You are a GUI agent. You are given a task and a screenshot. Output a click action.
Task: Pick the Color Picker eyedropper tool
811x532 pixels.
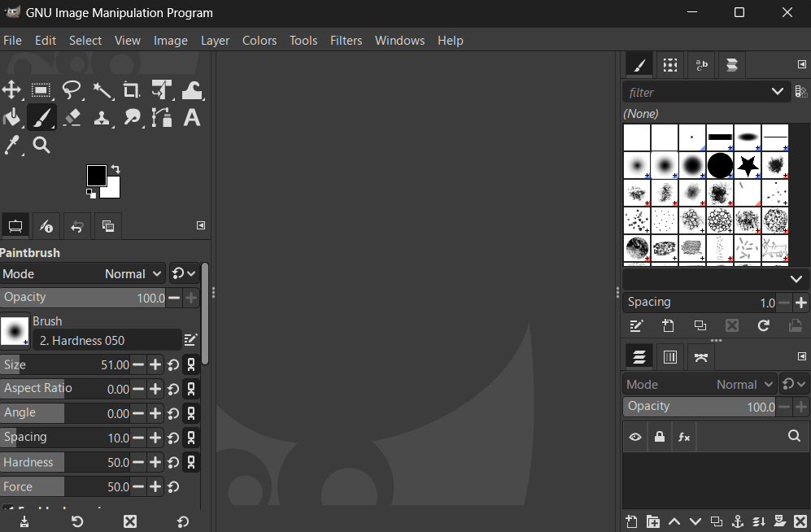coord(11,145)
